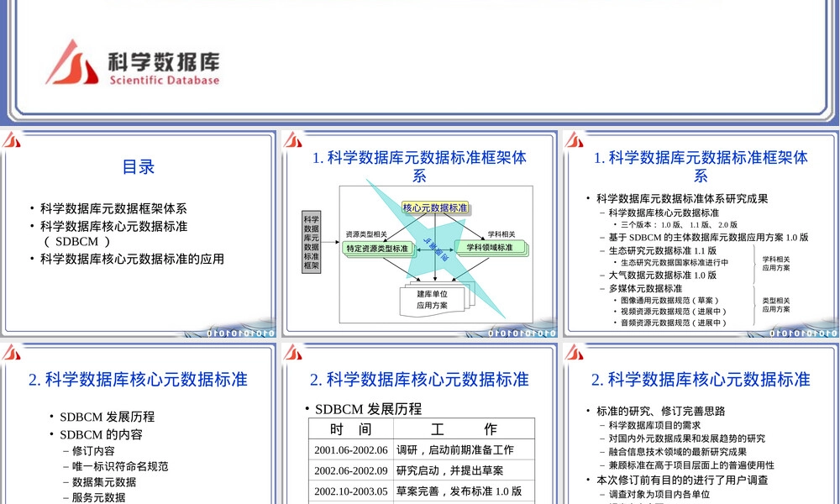Image resolution: width=840 pixels, height=504 pixels.
Task: Click the 多媒体元数据标准 line
Action: [645, 288]
